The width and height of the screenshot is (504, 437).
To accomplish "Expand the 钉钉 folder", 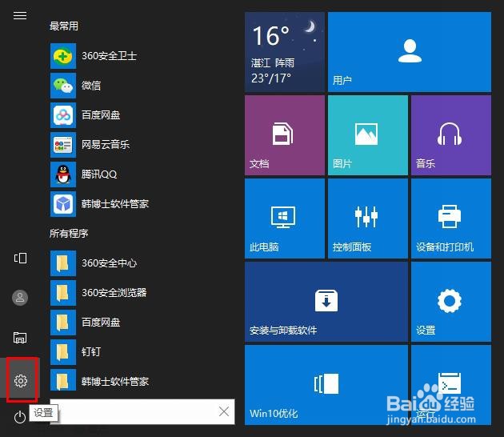I will [76, 352].
